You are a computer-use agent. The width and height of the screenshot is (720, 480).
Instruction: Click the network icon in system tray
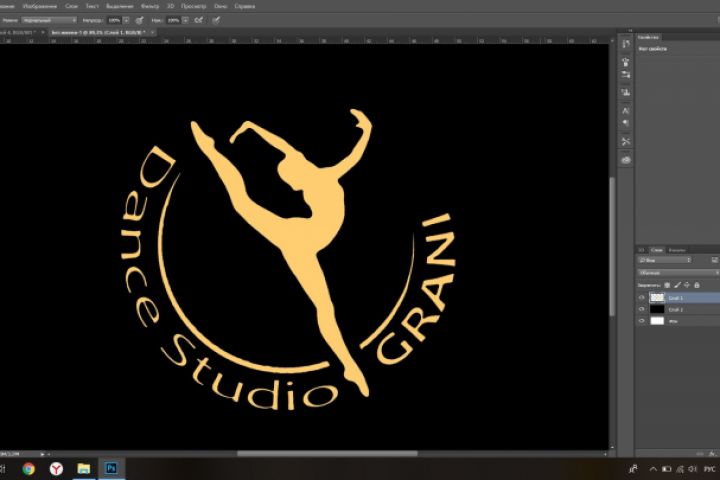click(680, 469)
